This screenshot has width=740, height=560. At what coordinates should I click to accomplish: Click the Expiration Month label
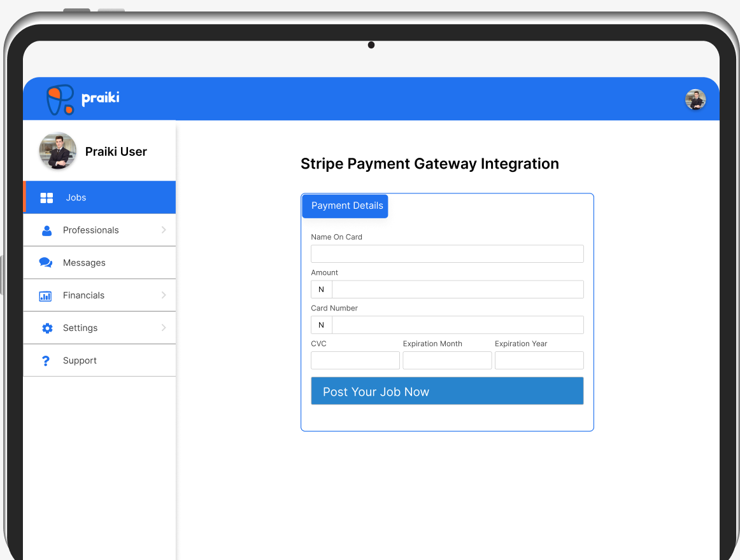click(x=432, y=344)
